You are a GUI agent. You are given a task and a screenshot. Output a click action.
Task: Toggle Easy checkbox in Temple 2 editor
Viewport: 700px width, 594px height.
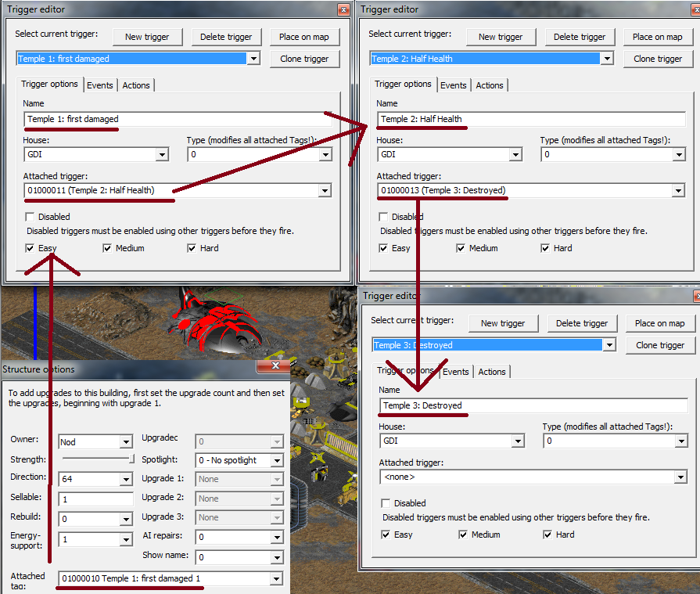pos(383,248)
